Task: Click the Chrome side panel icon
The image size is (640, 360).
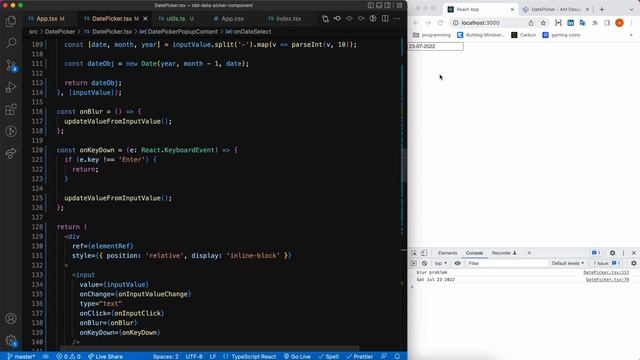Action: point(607,23)
